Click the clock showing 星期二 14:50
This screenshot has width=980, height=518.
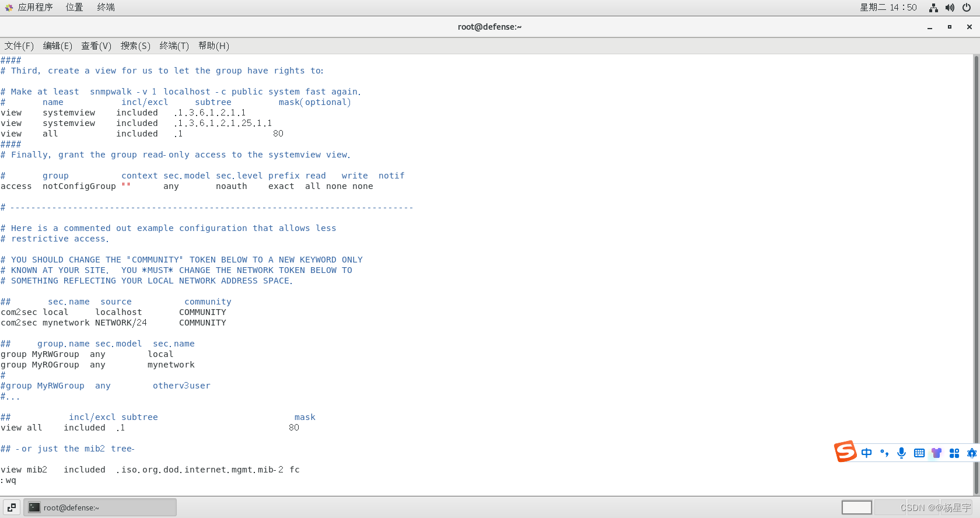click(888, 8)
